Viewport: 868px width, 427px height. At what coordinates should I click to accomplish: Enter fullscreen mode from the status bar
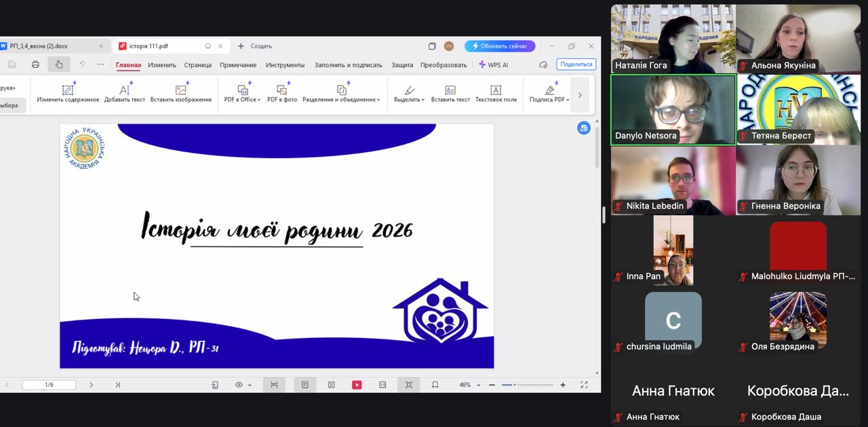tap(584, 385)
